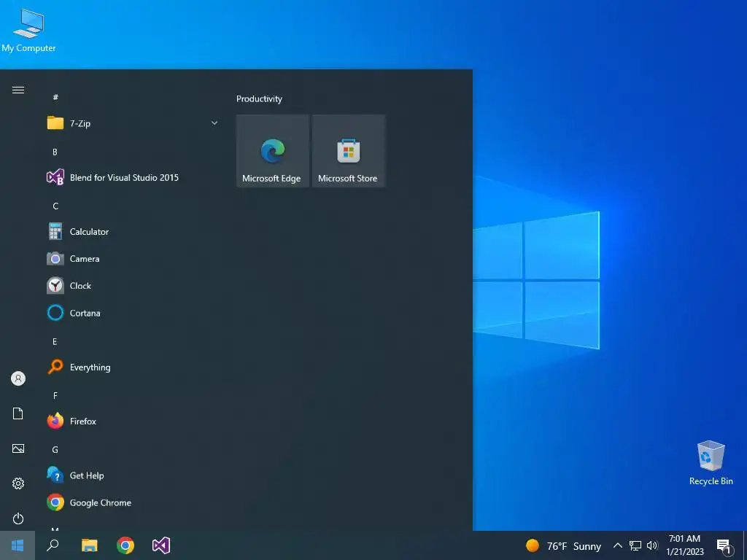Launch Cortana from the app list

click(x=132, y=313)
